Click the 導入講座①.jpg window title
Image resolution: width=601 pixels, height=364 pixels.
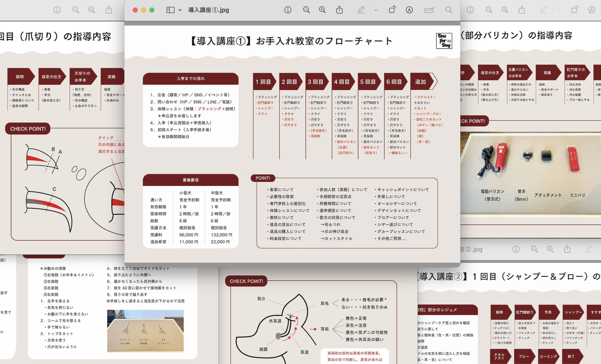tap(208, 10)
